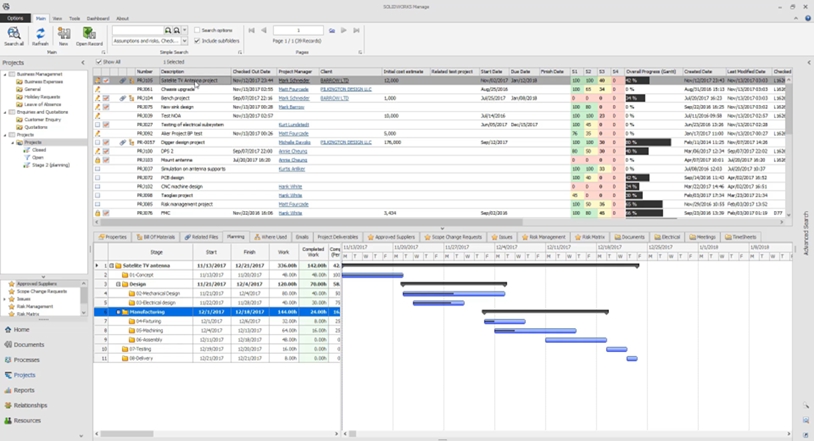
Task: Open Processes module in navigation pane
Action: (22, 359)
